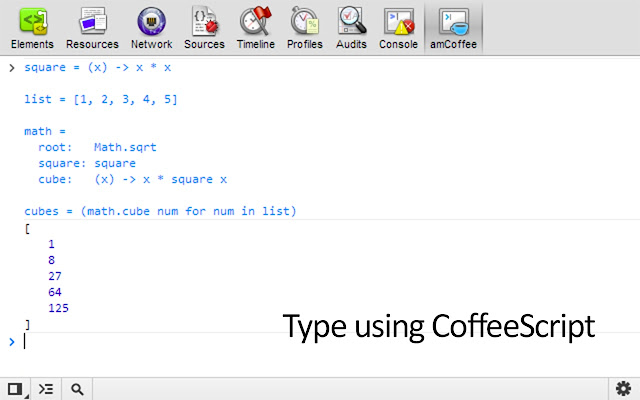Switch to the Network panel
This screenshot has width=640, height=400.
click(x=151, y=28)
